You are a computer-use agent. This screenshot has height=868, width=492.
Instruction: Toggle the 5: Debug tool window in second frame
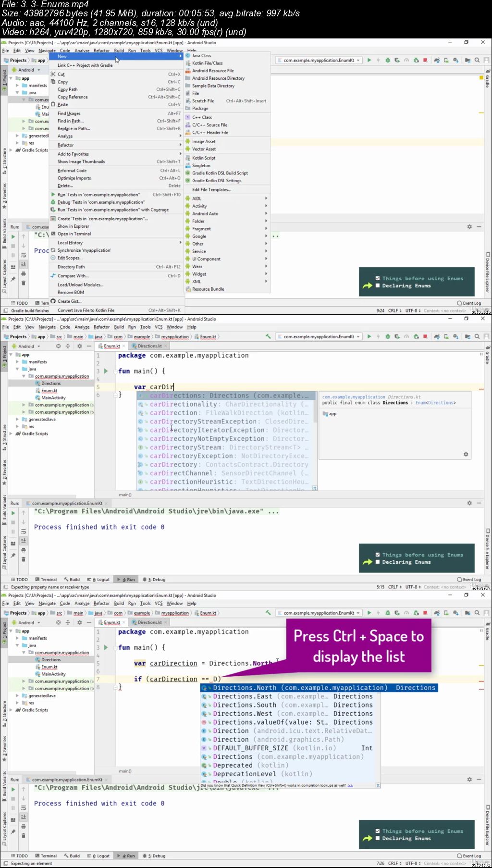point(154,580)
